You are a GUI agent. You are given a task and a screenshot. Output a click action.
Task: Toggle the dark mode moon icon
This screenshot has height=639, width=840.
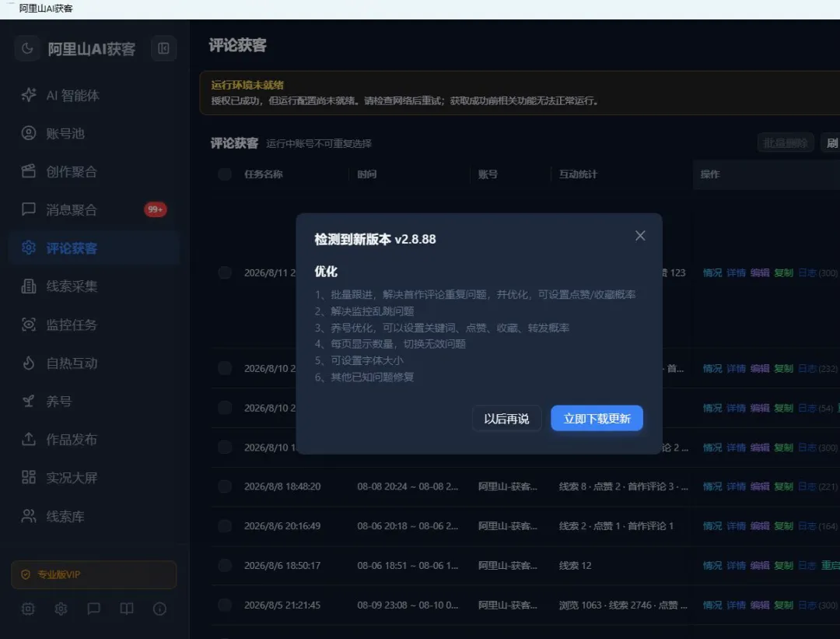click(27, 49)
